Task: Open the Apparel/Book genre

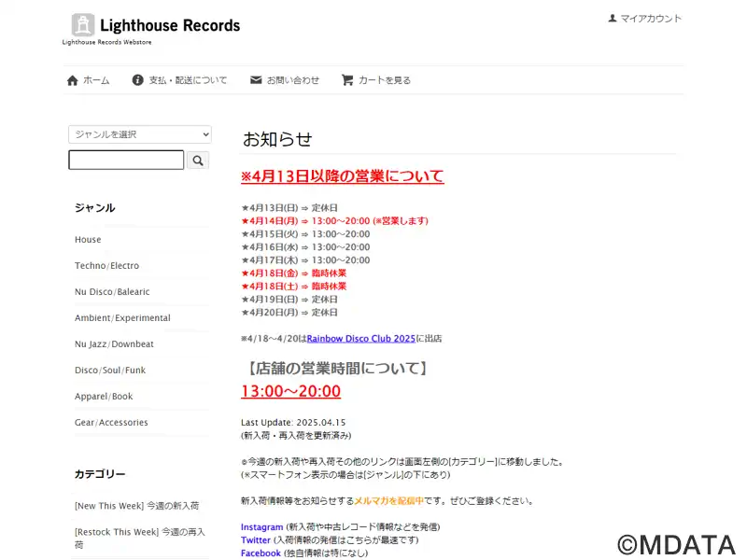Action: [104, 397]
